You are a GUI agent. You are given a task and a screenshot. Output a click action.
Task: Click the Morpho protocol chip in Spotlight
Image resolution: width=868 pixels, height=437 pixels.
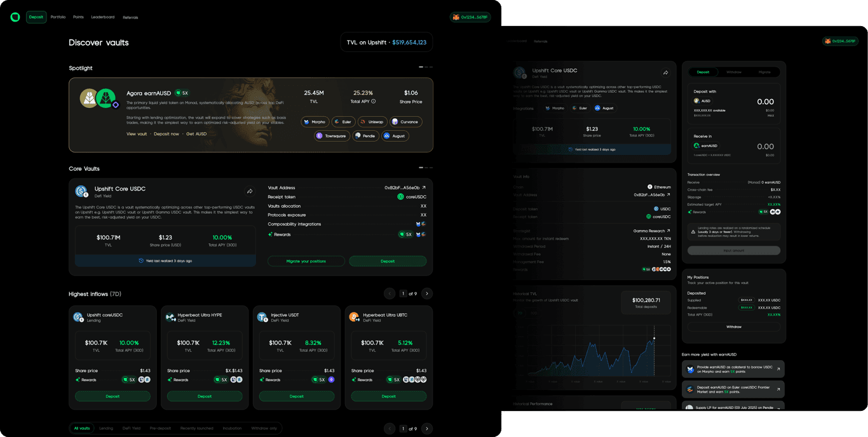click(315, 122)
